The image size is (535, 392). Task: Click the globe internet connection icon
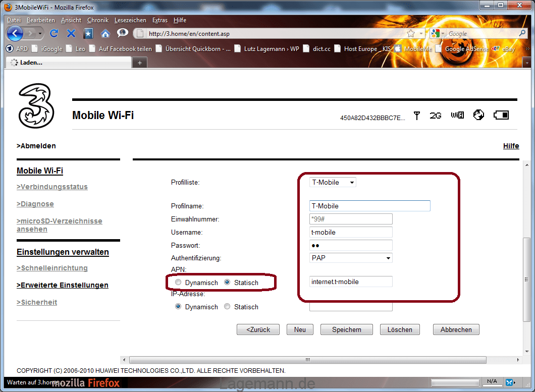point(478,115)
